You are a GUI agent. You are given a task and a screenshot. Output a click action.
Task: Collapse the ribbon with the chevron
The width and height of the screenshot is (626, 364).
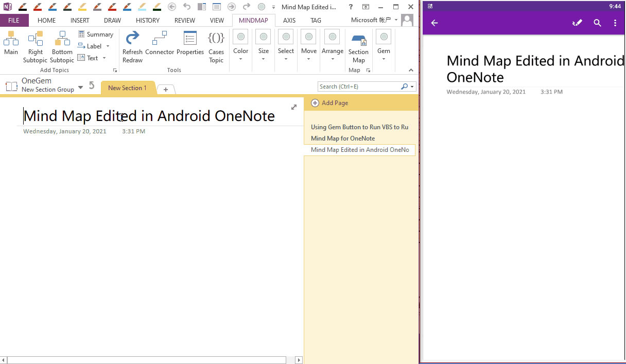411,70
